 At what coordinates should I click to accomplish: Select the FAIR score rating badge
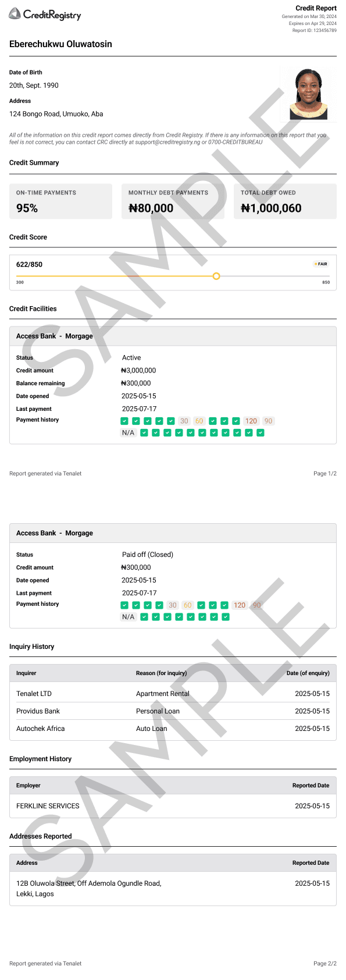[x=321, y=264]
